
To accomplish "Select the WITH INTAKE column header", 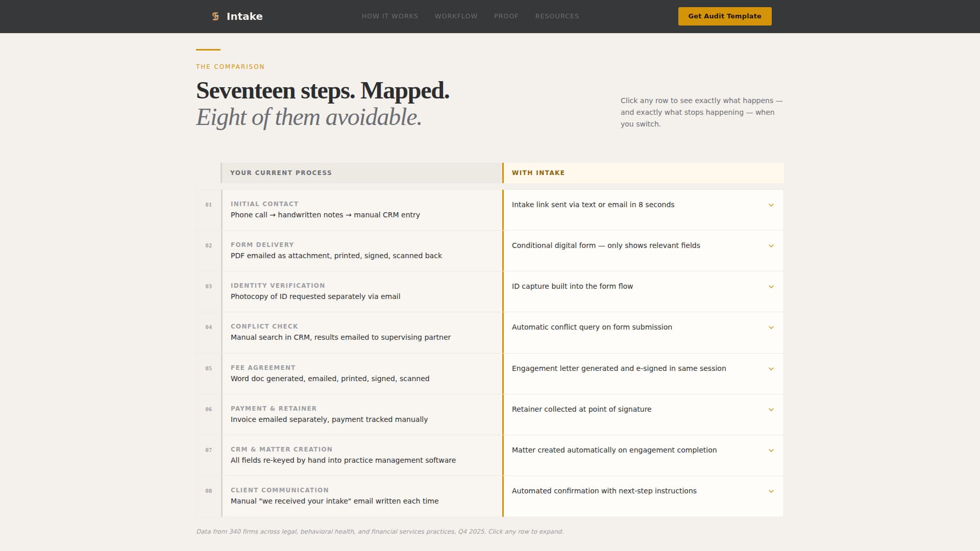I will tap(538, 172).
